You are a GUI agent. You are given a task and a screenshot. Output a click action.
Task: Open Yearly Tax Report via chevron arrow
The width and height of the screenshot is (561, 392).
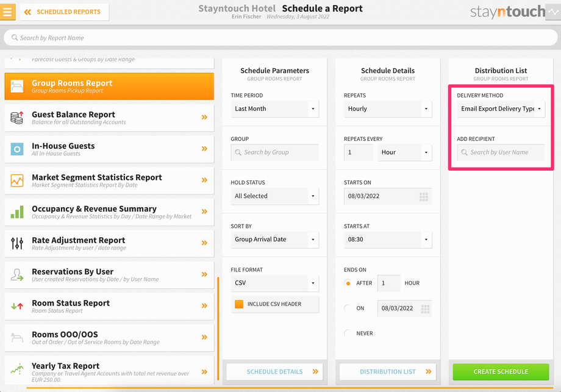coord(204,372)
